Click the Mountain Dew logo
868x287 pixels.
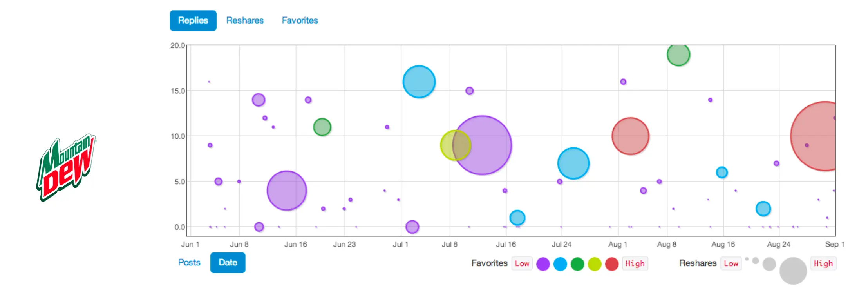coord(66,168)
